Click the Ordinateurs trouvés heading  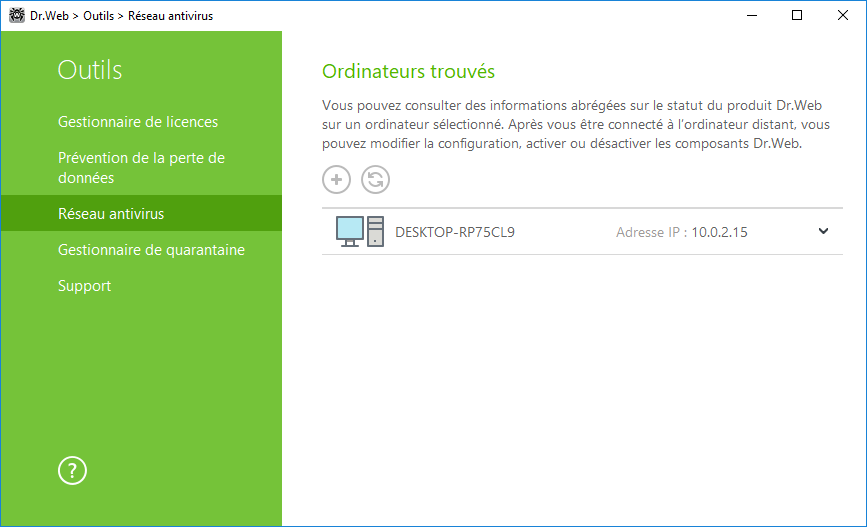click(409, 71)
